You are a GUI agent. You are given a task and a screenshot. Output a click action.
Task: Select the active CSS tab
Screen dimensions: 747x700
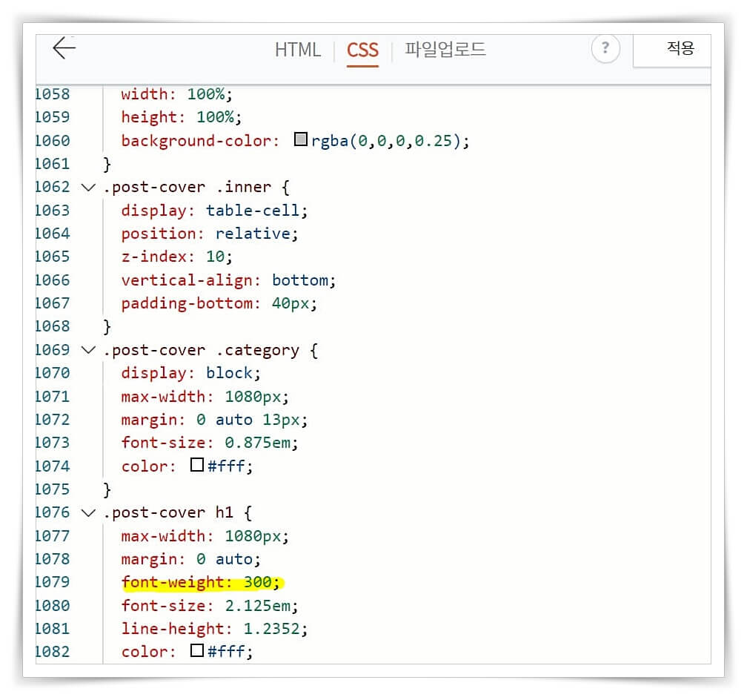click(x=362, y=50)
